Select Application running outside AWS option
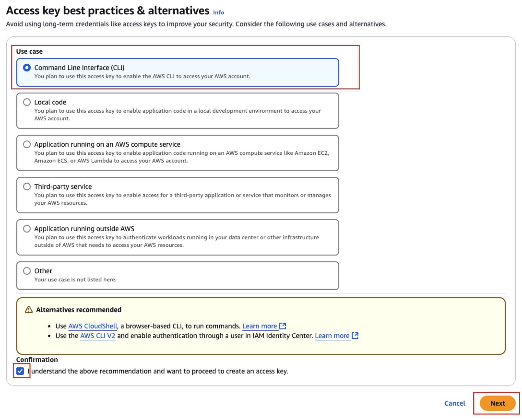522x420 pixels. [x=27, y=229]
